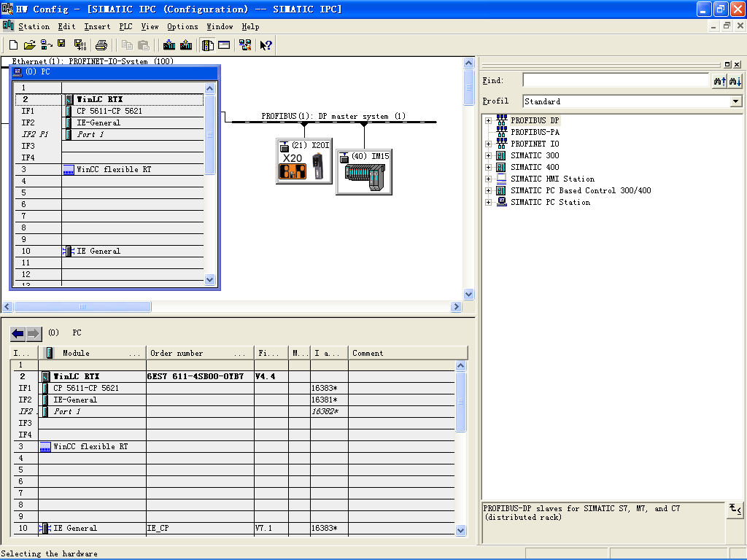Select Port 1 row in detail table
Viewport: 747px width, 560px height.
[x=235, y=411]
